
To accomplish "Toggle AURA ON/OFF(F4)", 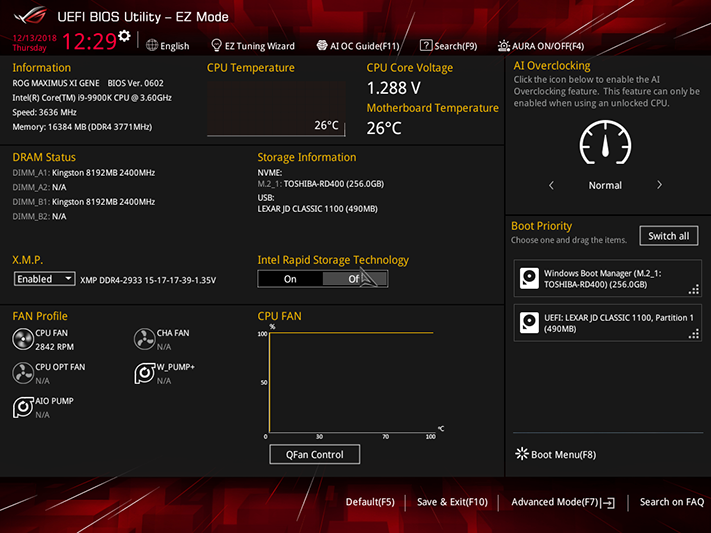I will pyautogui.click(x=541, y=46).
